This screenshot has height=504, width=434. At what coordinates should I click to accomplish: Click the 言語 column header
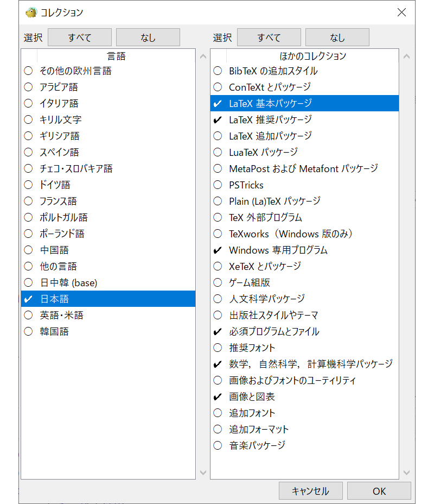tap(116, 56)
